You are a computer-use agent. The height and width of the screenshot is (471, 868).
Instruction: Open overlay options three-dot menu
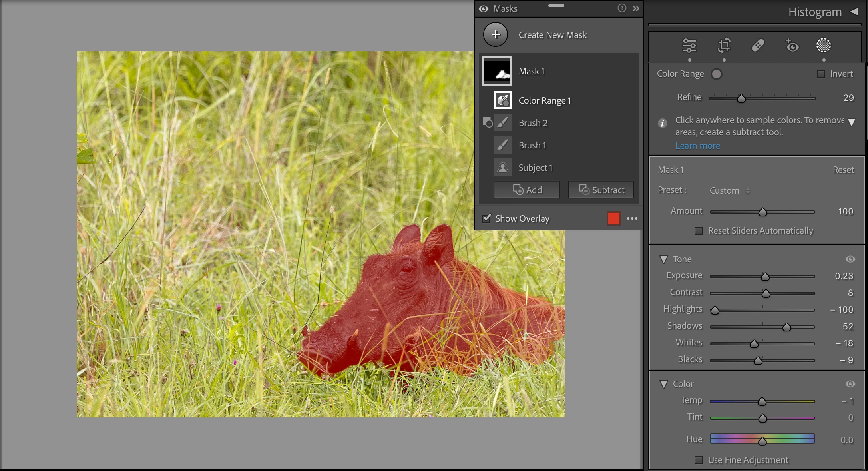[x=632, y=218]
